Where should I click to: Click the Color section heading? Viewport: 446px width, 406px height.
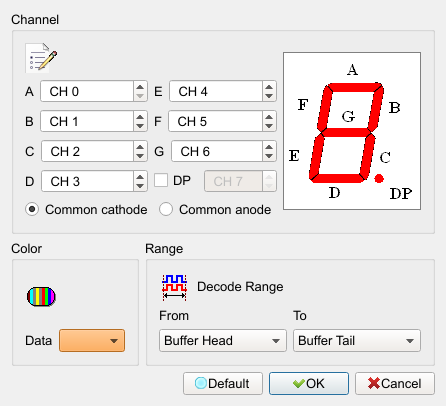point(26,249)
